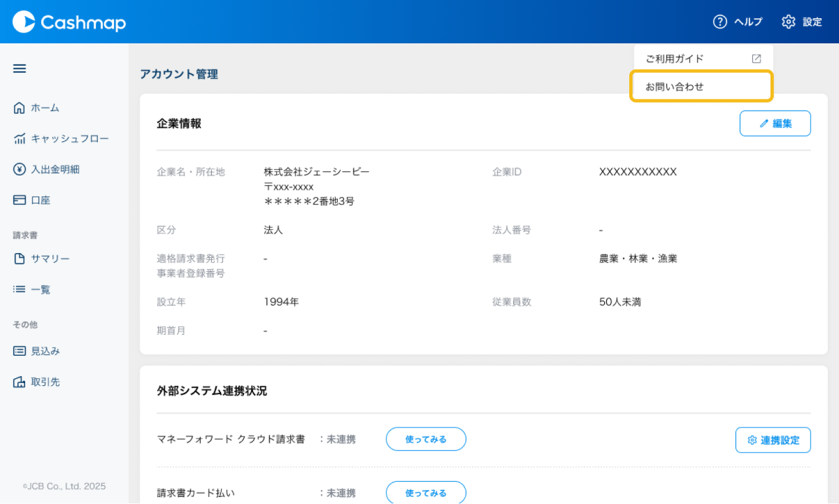This screenshot has height=504, width=839.
Task: Open the 取引先 icon
Action: pyautogui.click(x=20, y=381)
